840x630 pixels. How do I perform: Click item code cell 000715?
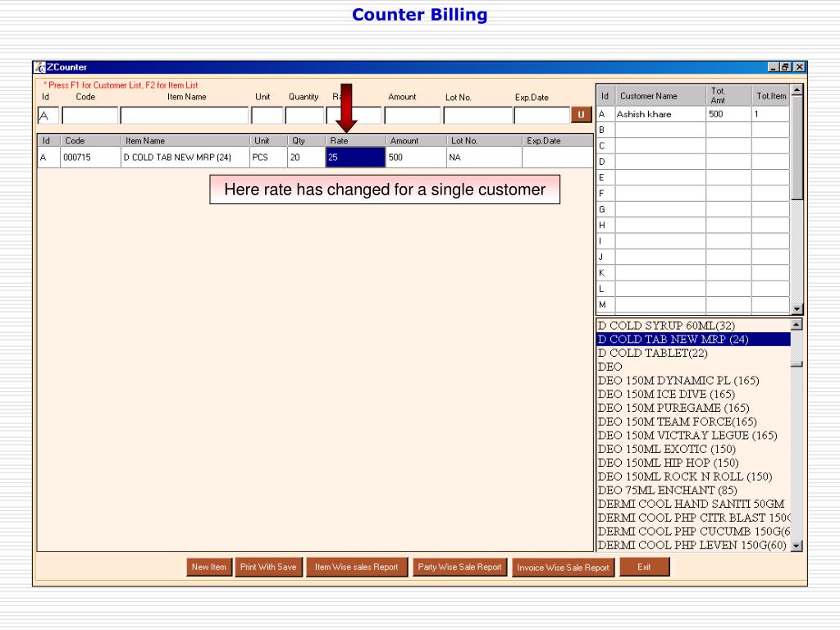(90, 157)
